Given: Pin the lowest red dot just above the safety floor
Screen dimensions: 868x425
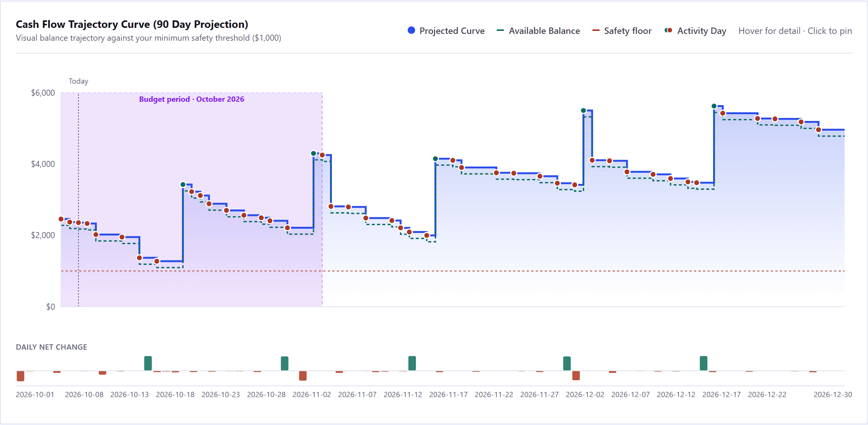Looking at the screenshot, I should point(157,261).
